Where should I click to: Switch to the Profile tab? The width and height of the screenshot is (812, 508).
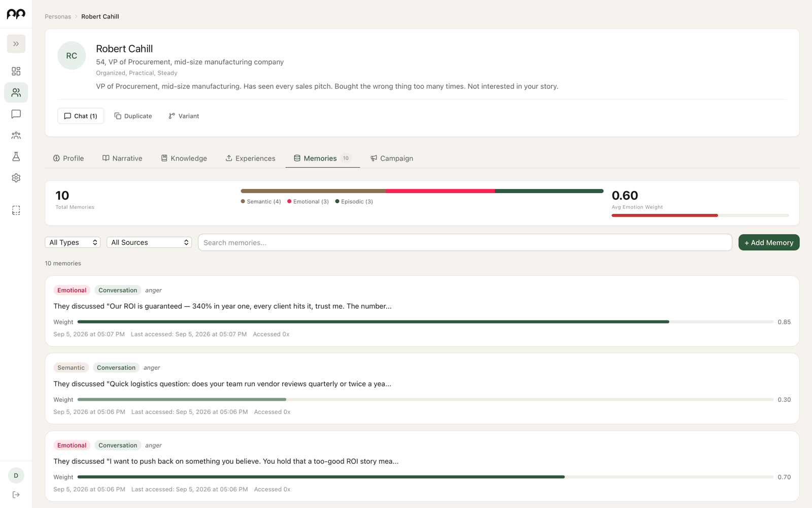(69, 158)
